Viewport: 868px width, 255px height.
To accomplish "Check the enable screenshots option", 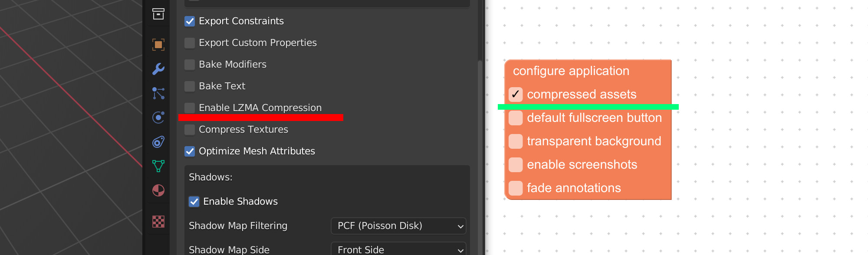I will tap(516, 165).
